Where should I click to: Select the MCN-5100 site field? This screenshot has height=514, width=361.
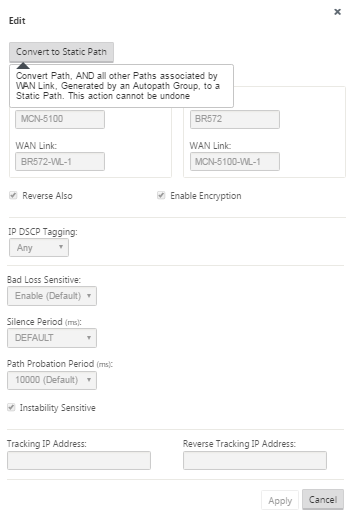tap(60, 119)
